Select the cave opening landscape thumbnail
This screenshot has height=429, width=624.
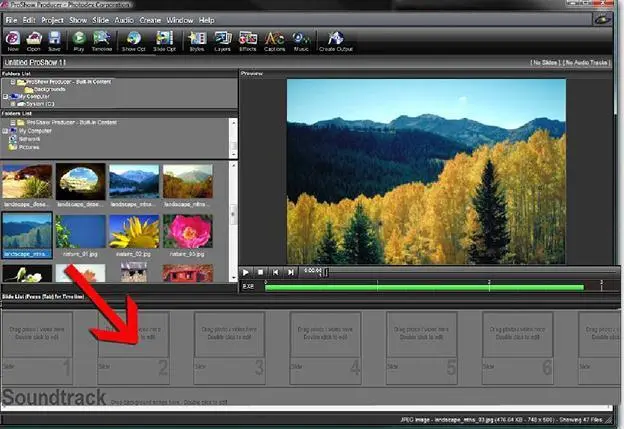pyautogui.click(x=80, y=181)
